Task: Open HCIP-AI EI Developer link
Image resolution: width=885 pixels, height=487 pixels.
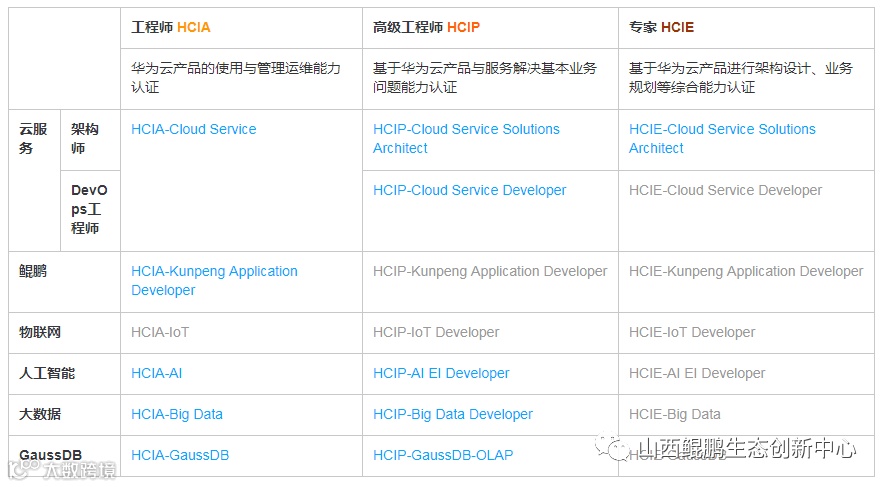Action: click(441, 373)
